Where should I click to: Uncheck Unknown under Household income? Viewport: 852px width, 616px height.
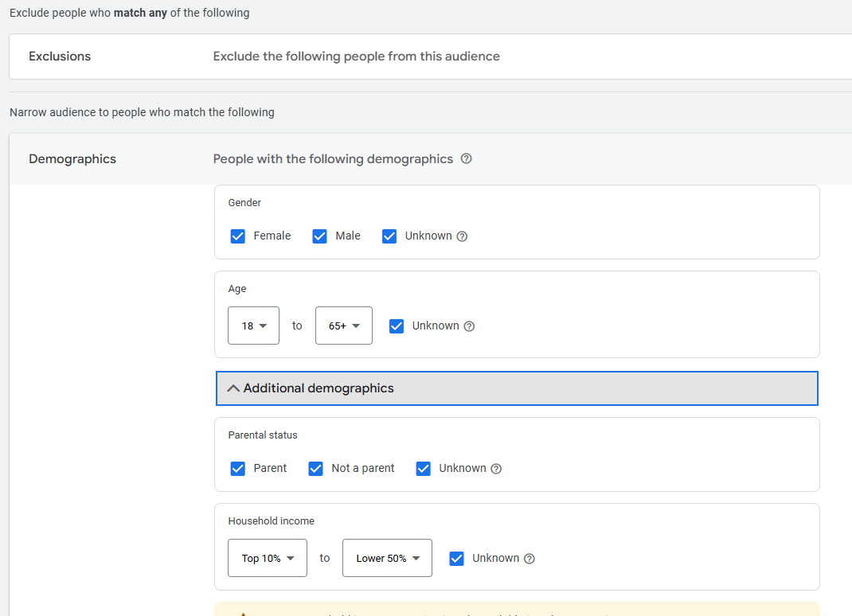pos(456,558)
